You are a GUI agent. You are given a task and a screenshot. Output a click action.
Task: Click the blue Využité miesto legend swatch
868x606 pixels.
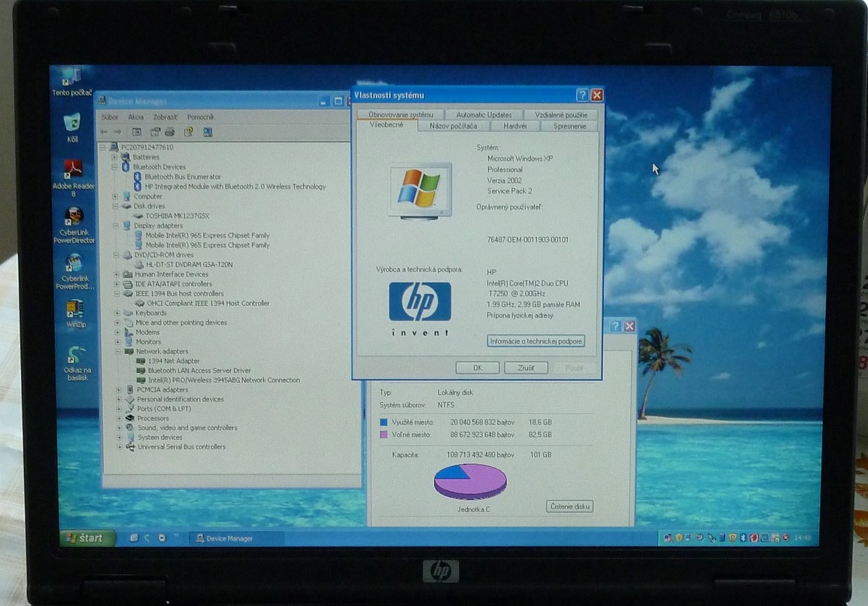click(x=385, y=422)
